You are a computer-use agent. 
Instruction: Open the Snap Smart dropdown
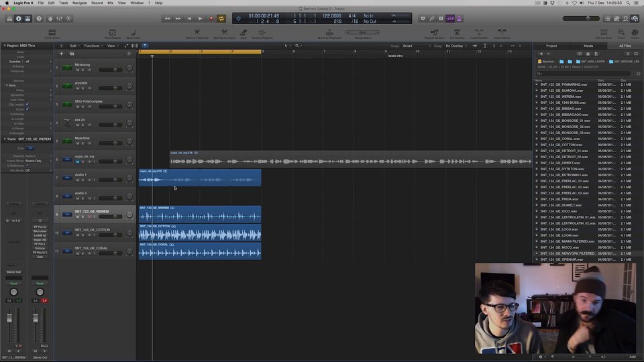coord(417,46)
